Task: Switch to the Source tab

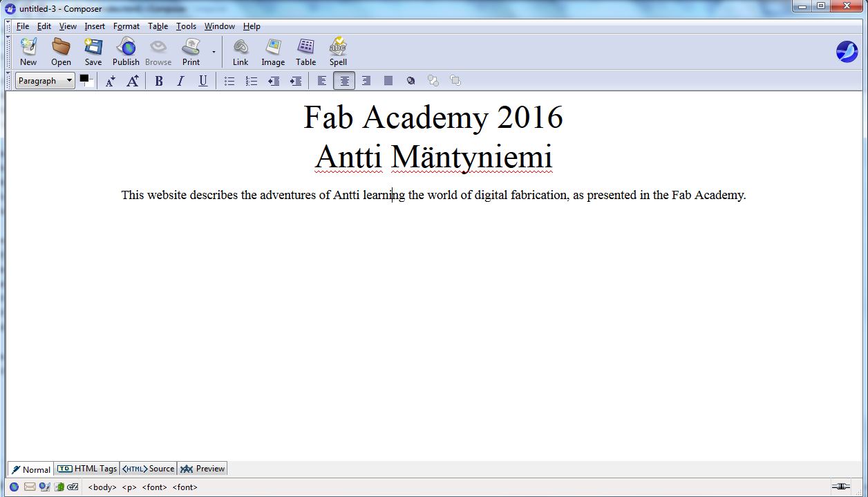Action: pyautogui.click(x=148, y=469)
